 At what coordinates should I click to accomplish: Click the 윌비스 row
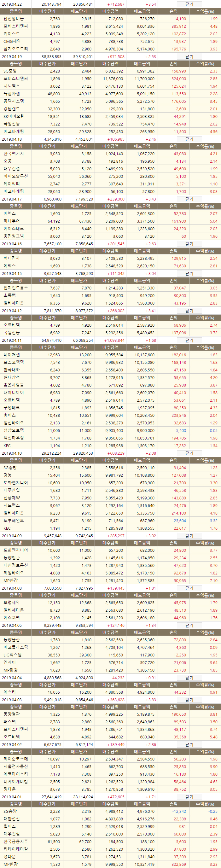pos(110,827)
